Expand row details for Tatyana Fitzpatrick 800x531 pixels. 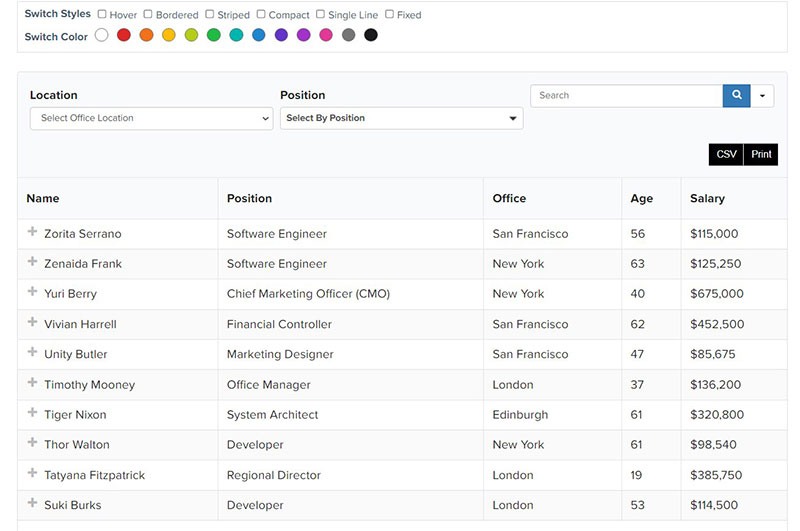pyautogui.click(x=32, y=473)
